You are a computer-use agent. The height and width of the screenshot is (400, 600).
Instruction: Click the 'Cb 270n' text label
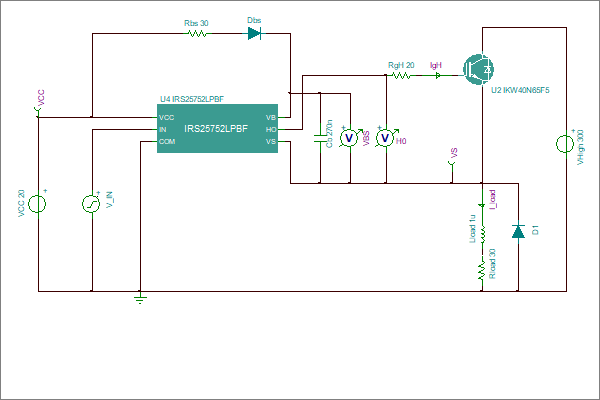tap(329, 134)
